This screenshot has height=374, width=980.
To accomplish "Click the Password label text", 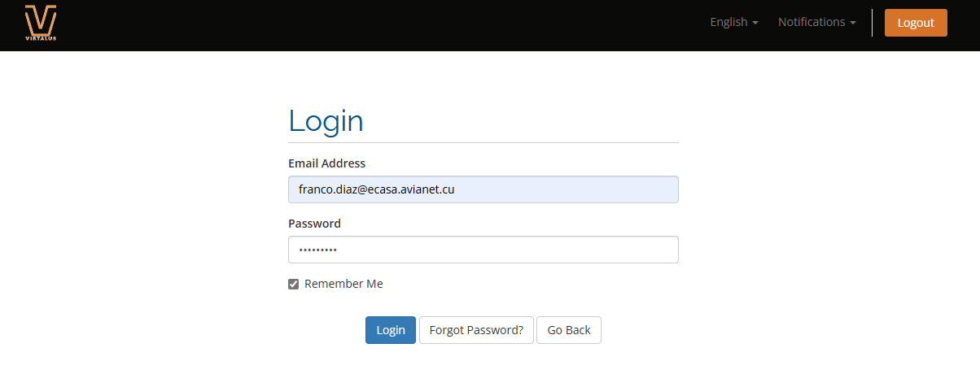I will 314,224.
